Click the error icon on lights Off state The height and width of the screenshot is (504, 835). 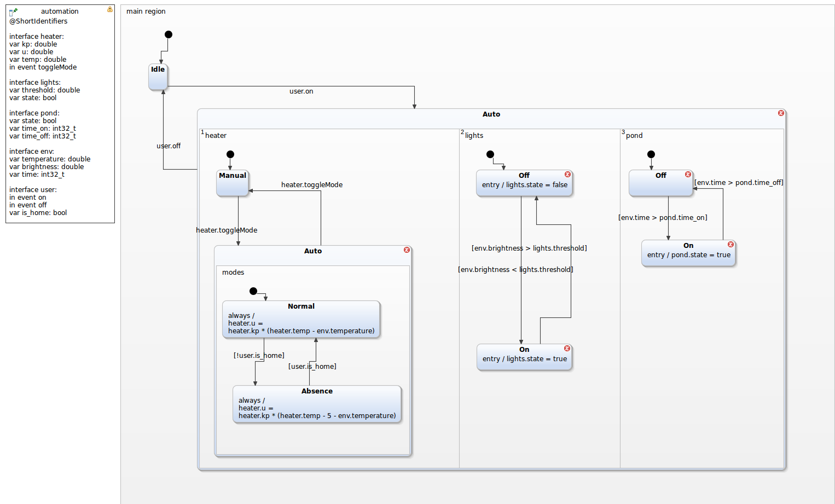[x=567, y=175]
